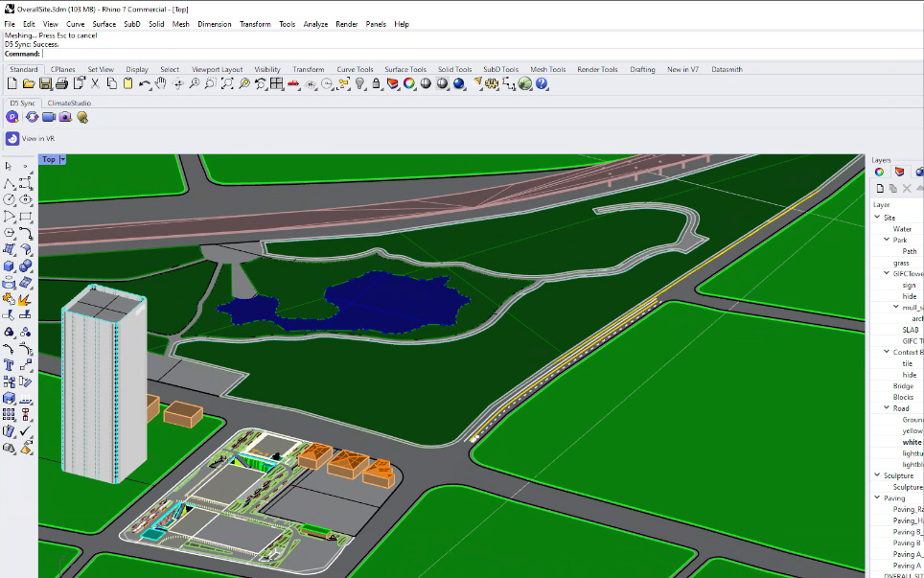Select the Pan hand tool
Image resolution: width=924 pixels, height=578 pixels.
161,84
